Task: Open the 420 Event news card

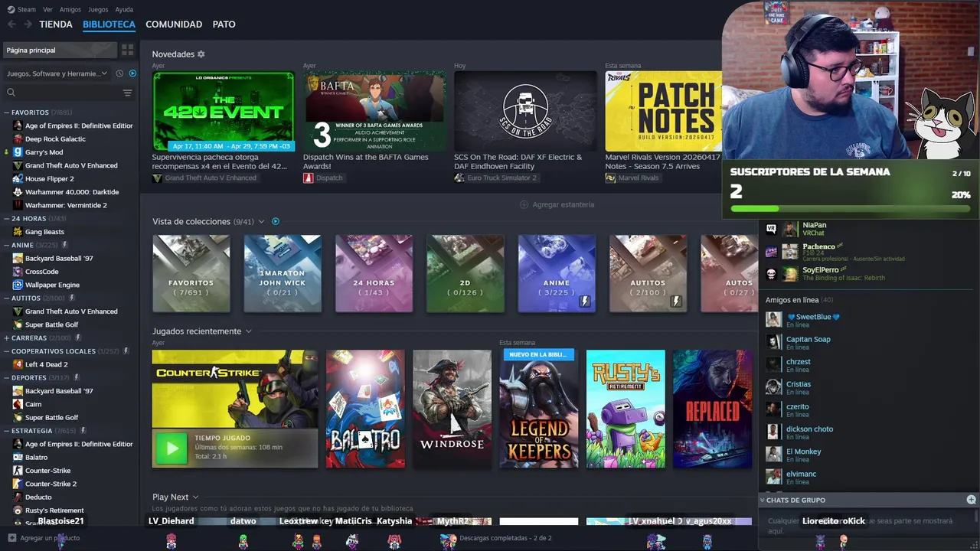Action: (224, 112)
